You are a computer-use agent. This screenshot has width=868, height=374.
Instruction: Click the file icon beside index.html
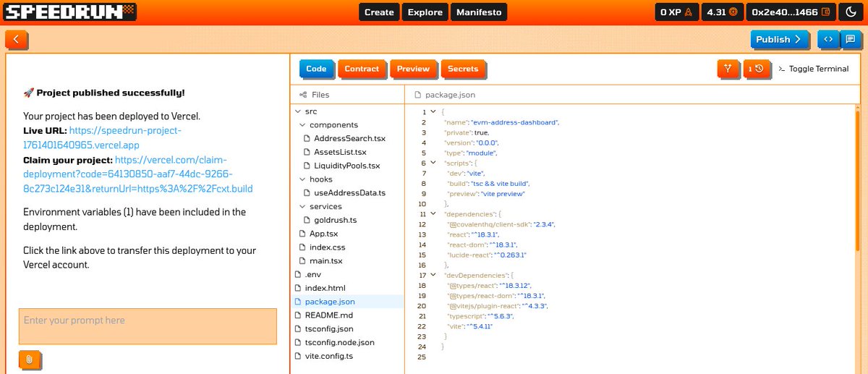tap(298, 288)
